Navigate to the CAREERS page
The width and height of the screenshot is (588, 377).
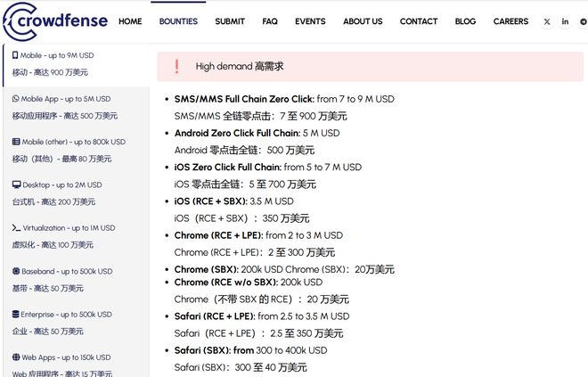(510, 21)
